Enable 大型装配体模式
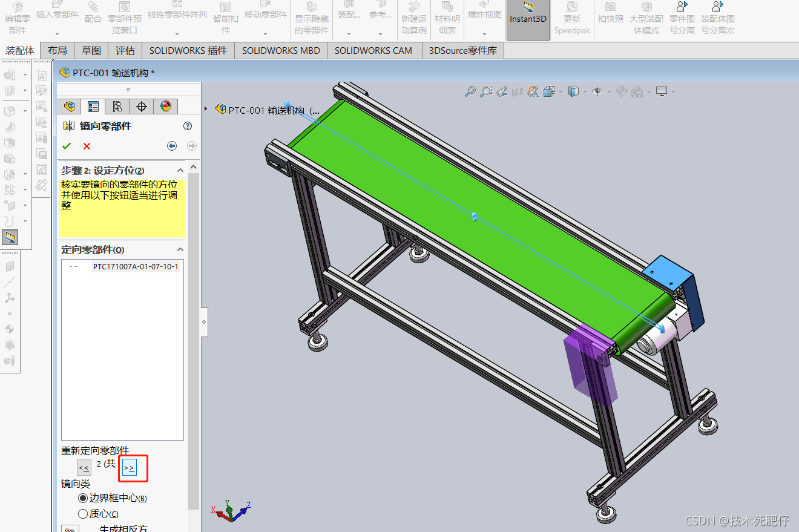799x532 pixels. point(646,19)
